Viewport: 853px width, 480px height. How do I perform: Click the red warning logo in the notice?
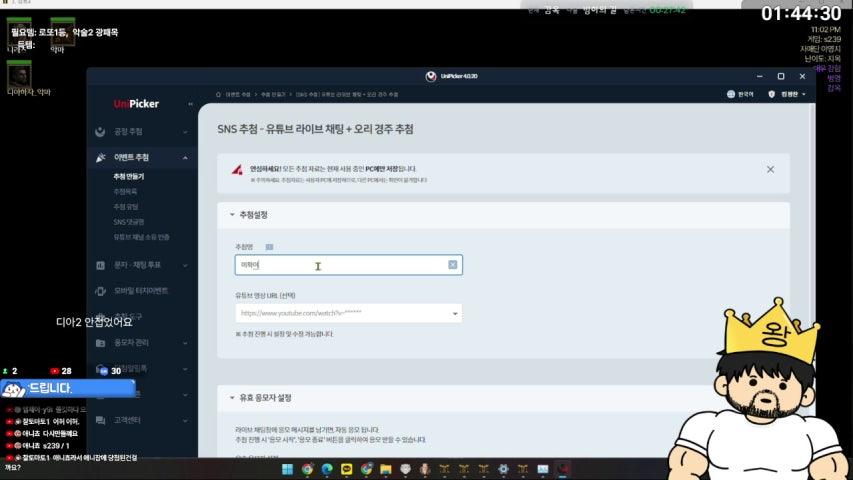[x=237, y=169]
